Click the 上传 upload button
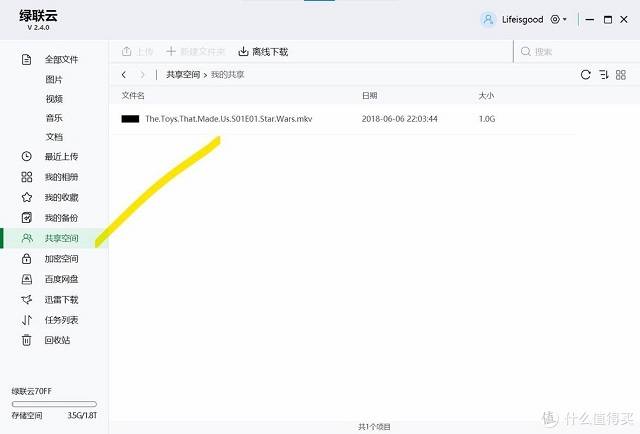Screen dimensions: 640x434 coord(138,51)
